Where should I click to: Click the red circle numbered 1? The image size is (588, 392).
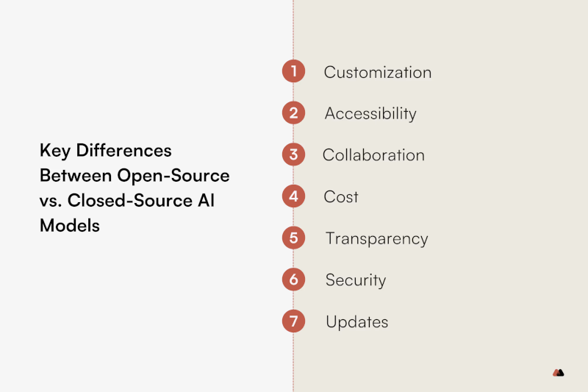(293, 71)
